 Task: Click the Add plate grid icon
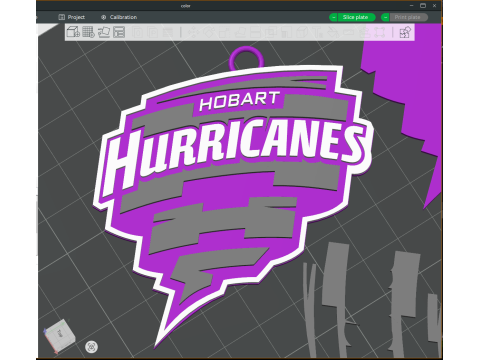click(88, 32)
